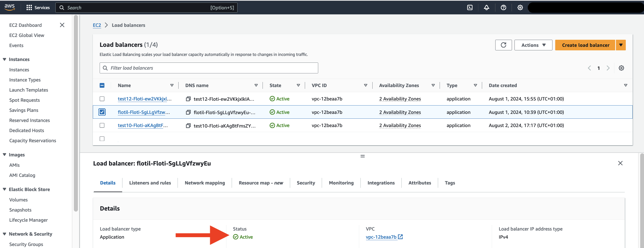The width and height of the screenshot is (644, 248).
Task: Sort by the DNS name column arrow
Action: pyautogui.click(x=256, y=85)
